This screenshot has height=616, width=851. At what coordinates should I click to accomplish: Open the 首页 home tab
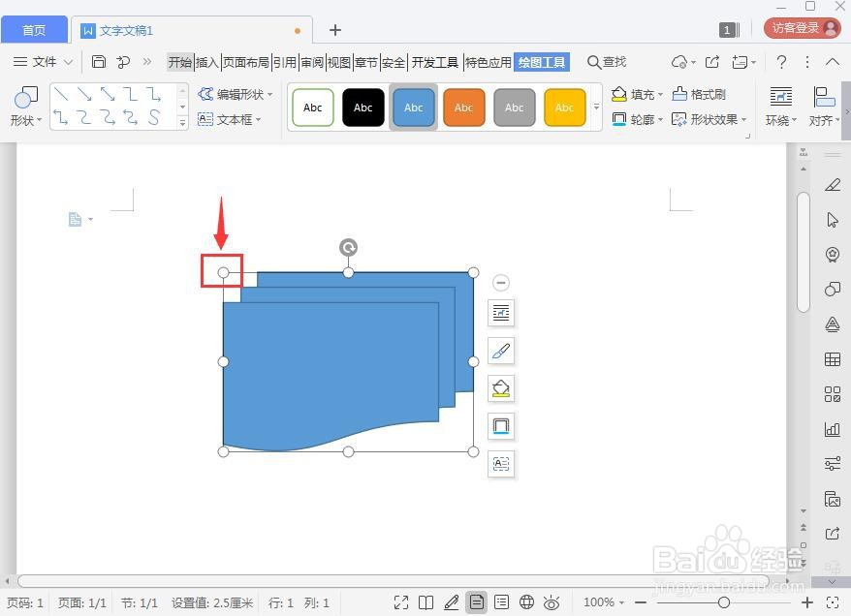[x=34, y=29]
